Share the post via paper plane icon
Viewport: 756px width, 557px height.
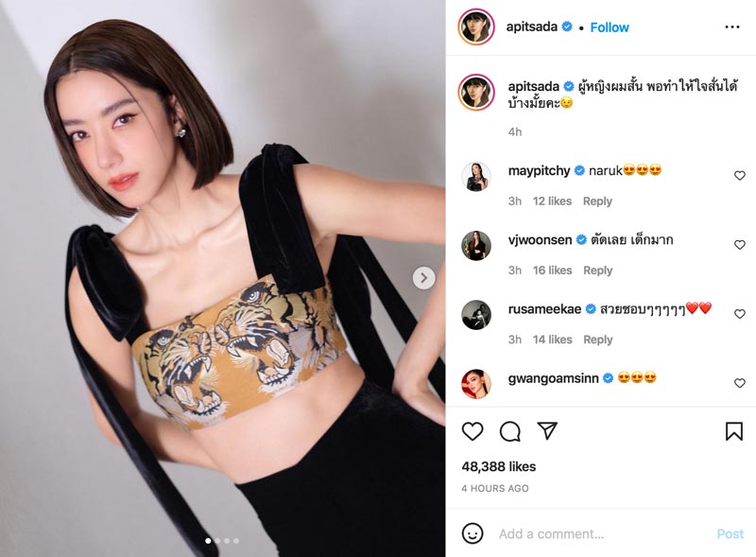tap(547, 430)
